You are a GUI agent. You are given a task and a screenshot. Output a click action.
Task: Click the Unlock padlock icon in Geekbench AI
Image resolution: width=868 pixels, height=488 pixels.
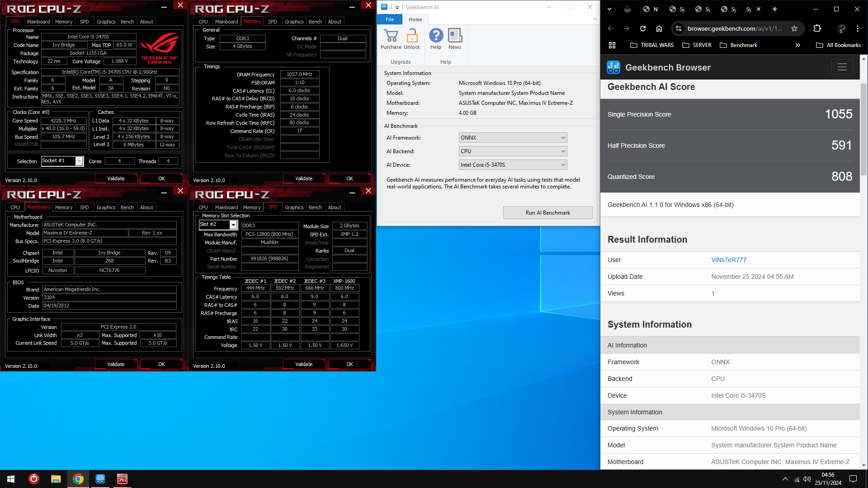click(x=412, y=36)
